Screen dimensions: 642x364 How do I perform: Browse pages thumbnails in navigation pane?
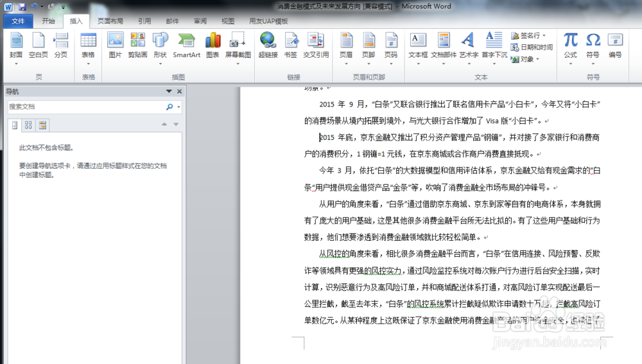[28, 125]
